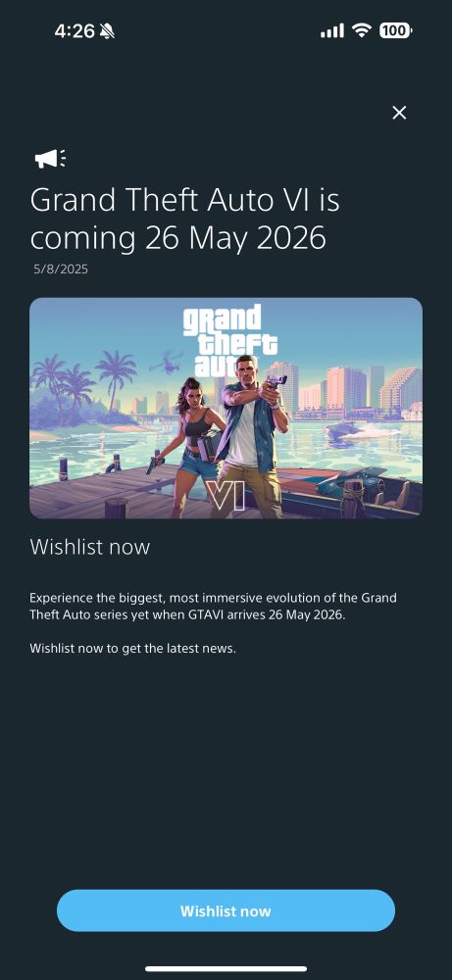Tap the cellular signal bars icon

point(332,30)
